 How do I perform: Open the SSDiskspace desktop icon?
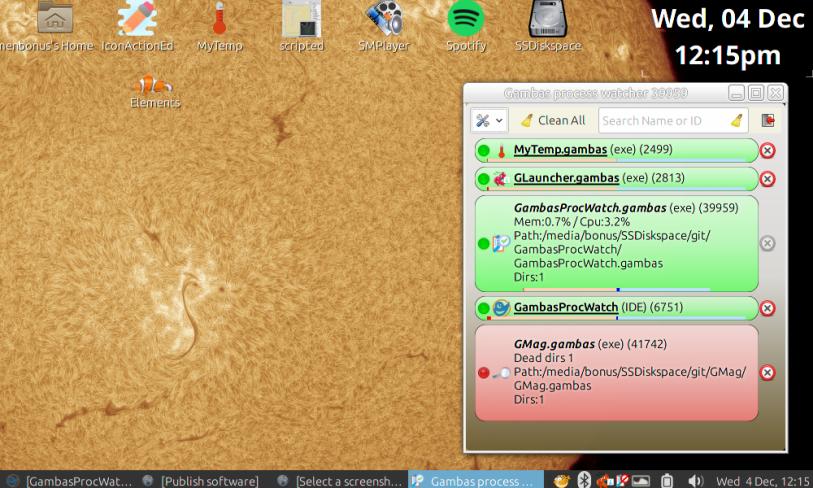tap(547, 26)
